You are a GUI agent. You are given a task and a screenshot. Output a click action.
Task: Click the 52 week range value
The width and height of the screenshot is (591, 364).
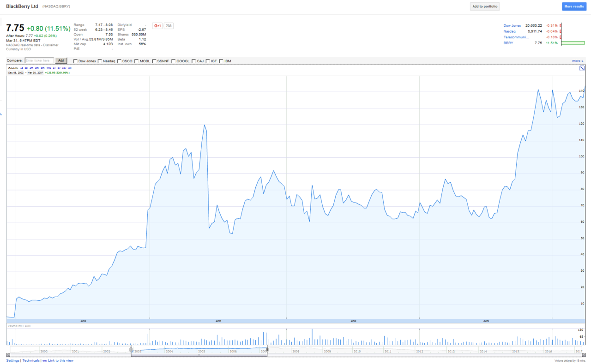(104, 30)
